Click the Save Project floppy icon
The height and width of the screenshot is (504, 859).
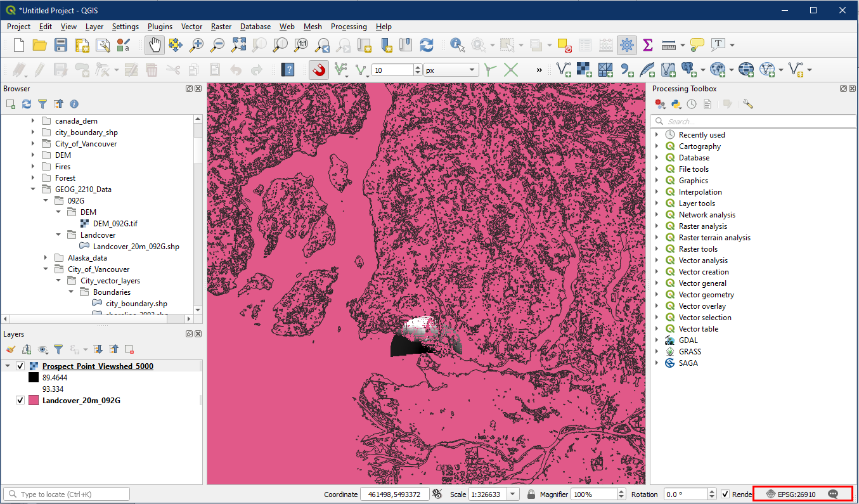61,45
